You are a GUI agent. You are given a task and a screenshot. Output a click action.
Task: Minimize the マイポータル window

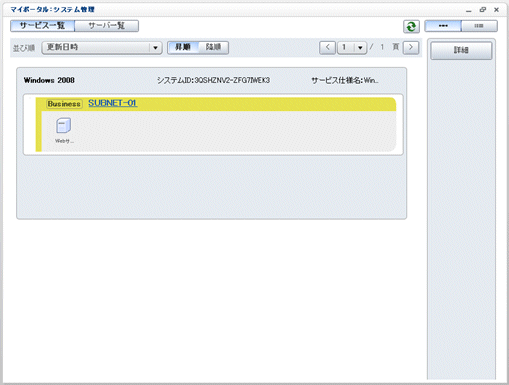click(x=469, y=10)
